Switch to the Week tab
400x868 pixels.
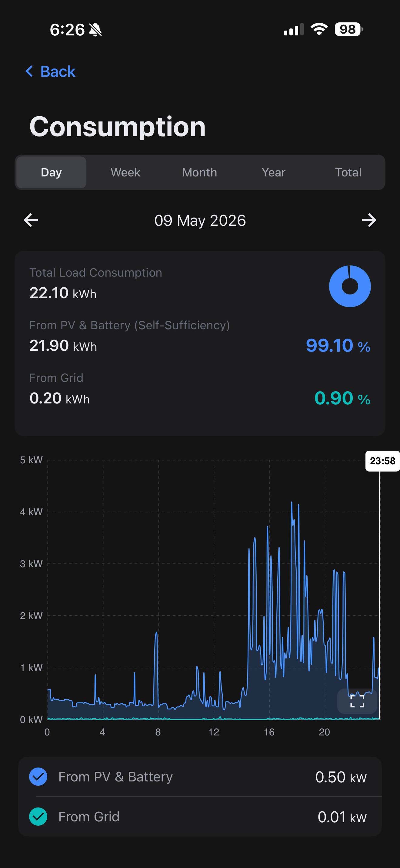point(125,172)
